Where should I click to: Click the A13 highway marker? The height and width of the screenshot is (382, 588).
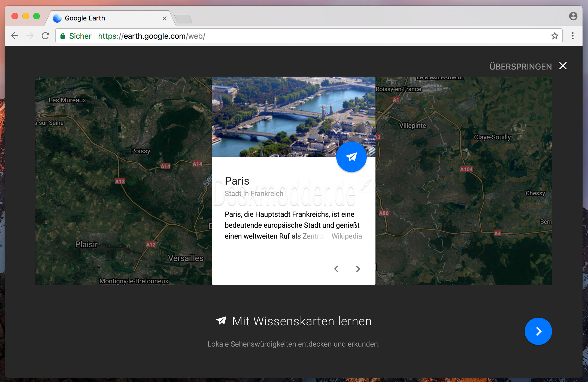point(120,181)
